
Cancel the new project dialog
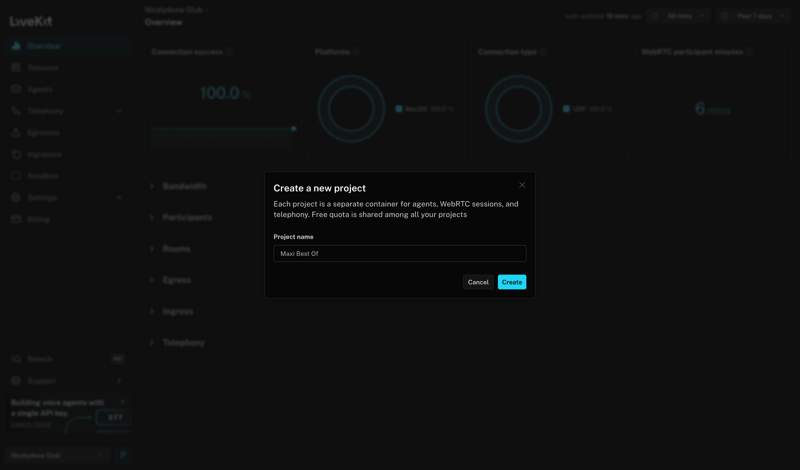pos(478,282)
